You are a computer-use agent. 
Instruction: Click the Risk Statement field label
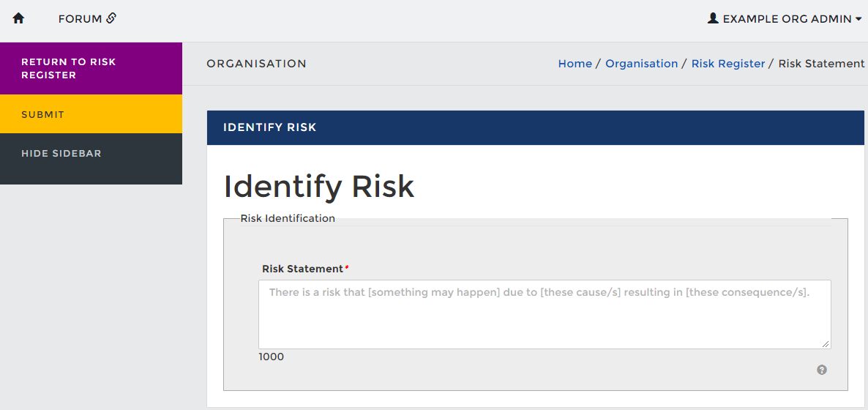pos(303,269)
